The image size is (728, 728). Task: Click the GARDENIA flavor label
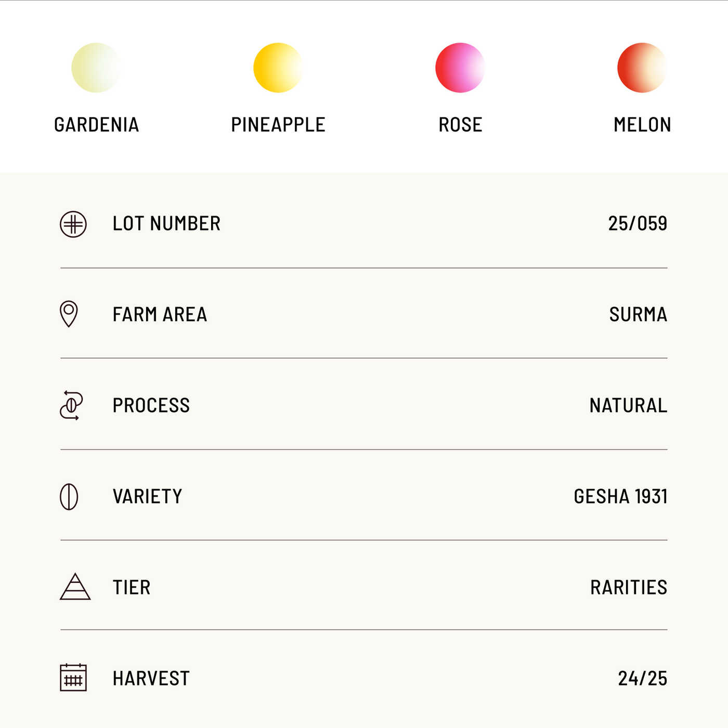[97, 125]
